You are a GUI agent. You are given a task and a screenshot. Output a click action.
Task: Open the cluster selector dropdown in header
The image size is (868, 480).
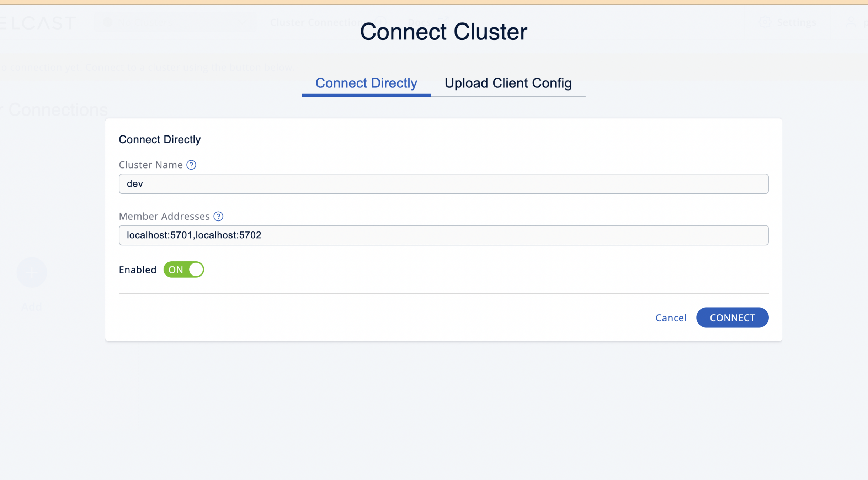pyautogui.click(x=174, y=22)
